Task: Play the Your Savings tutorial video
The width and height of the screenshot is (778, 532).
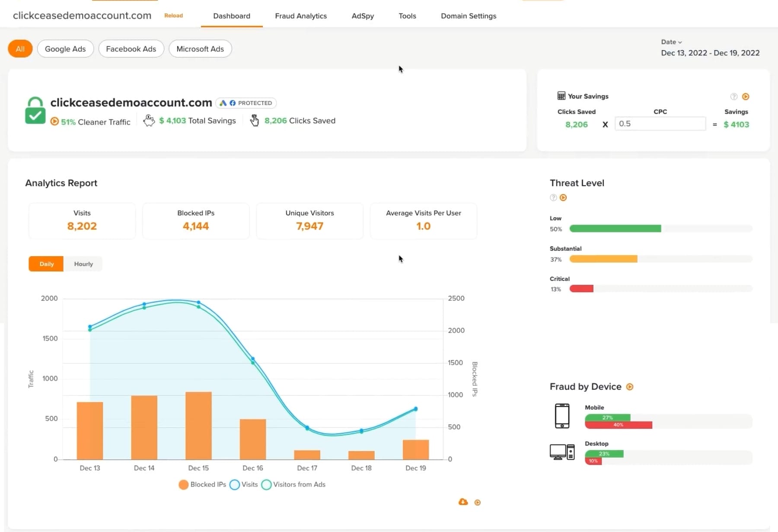Action: tap(746, 96)
